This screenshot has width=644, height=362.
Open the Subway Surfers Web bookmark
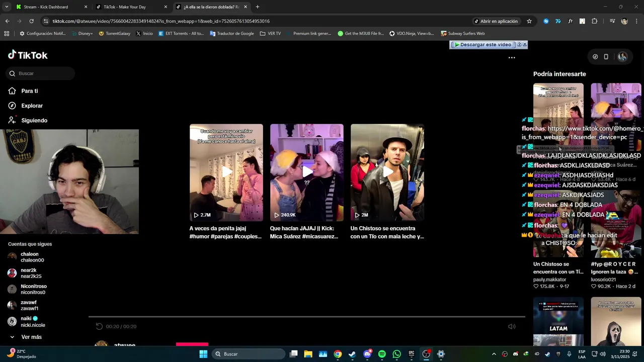point(462,34)
